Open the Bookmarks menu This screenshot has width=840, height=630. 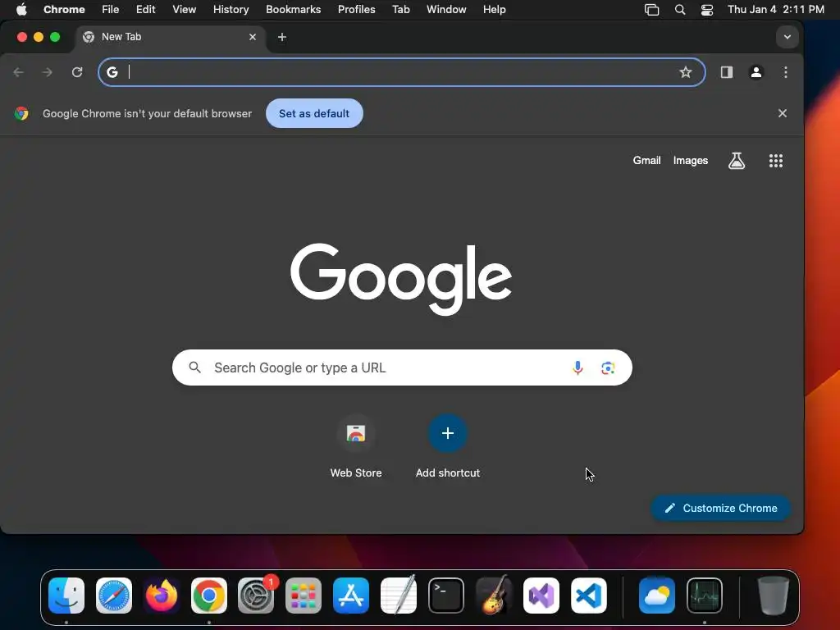click(293, 9)
